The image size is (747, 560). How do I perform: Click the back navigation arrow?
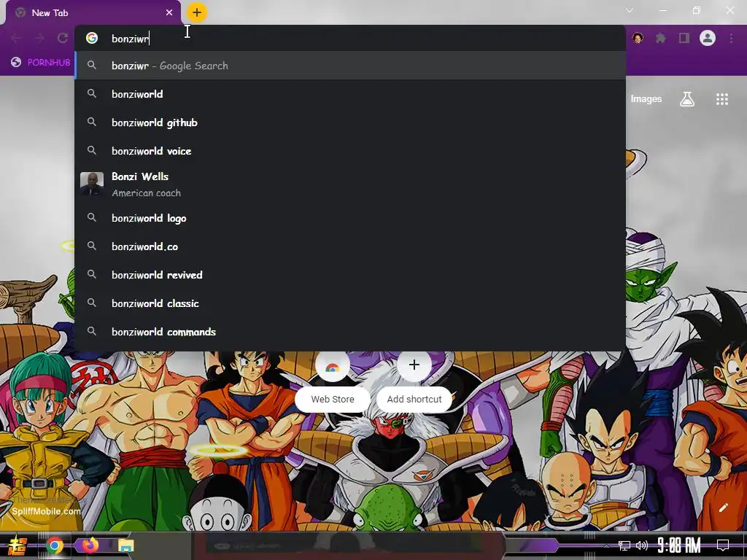pyautogui.click(x=16, y=38)
